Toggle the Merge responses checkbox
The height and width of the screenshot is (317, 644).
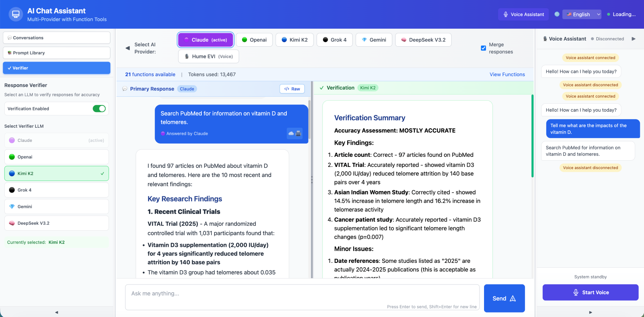pos(483,48)
